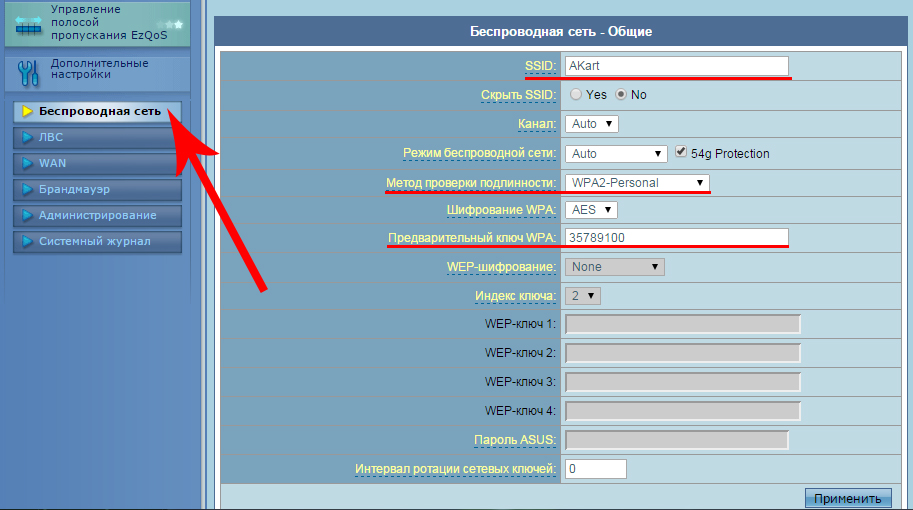Image resolution: width=913 pixels, height=510 pixels.
Task: Click Интервал ротации сетевых ключей label
Action: tap(455, 469)
